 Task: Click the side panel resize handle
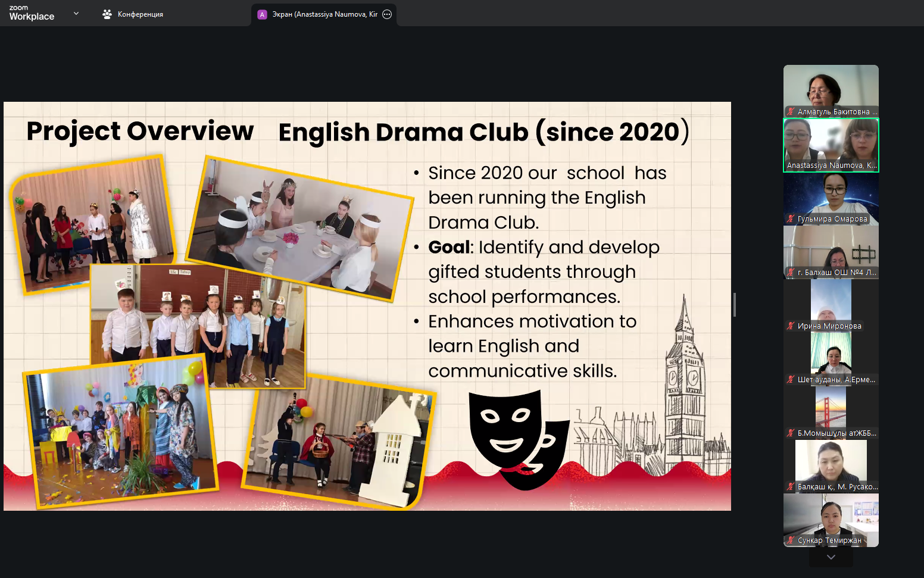coord(735,305)
